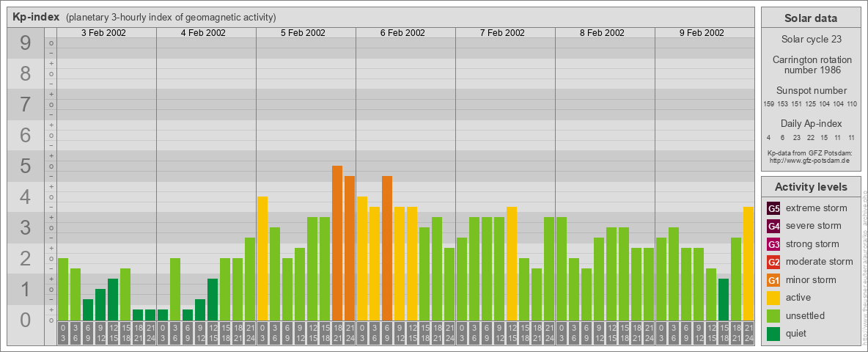The height and width of the screenshot is (352, 868).
Task: Click the 4 Feb 2002 date header
Action: (203, 33)
